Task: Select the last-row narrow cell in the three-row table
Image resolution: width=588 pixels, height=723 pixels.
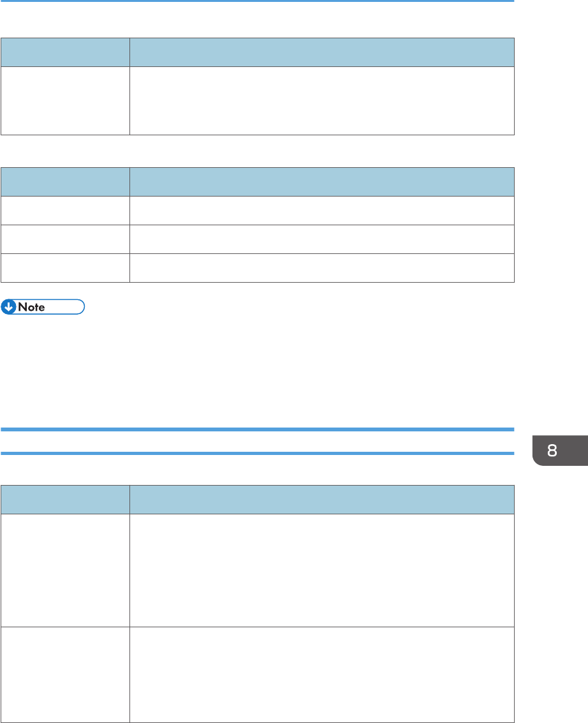Action: point(66,268)
